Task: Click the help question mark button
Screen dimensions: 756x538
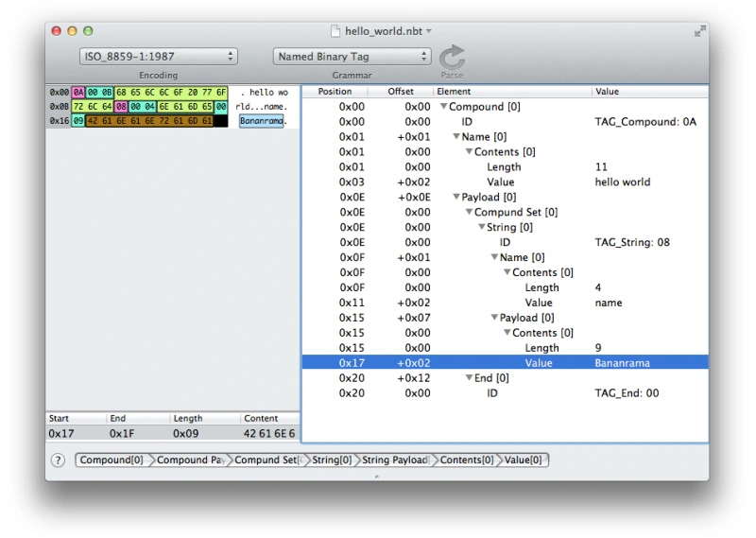Action: tap(59, 460)
